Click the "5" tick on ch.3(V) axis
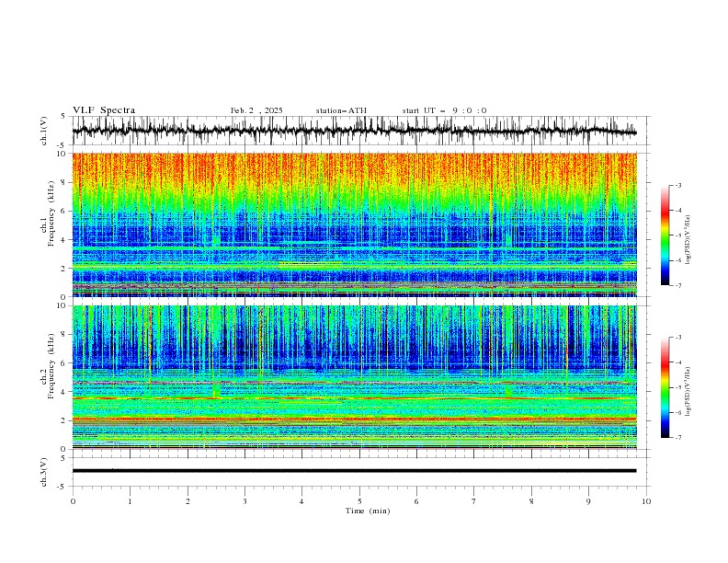728x563 pixels. pyautogui.click(x=64, y=457)
